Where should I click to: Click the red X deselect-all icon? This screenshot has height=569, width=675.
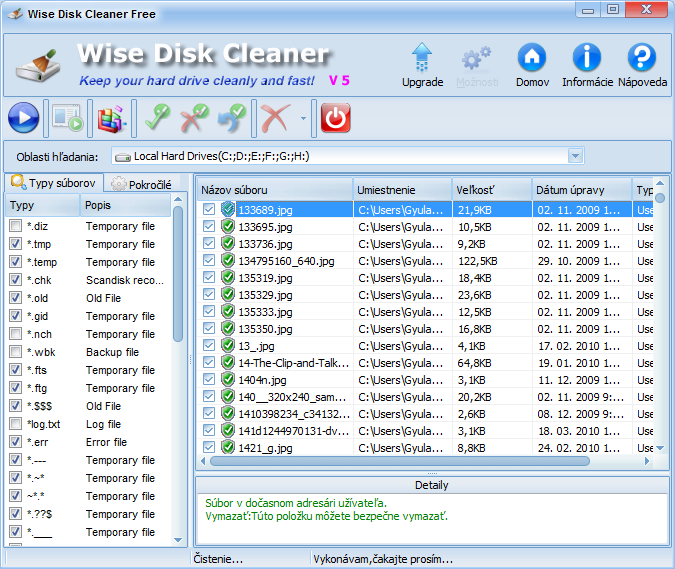pyautogui.click(x=194, y=119)
